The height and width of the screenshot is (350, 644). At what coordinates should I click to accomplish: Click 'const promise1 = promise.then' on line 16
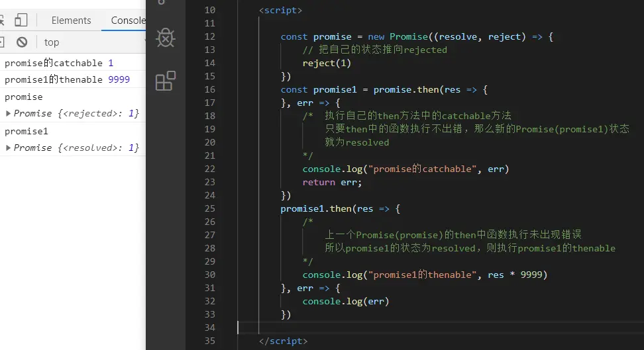pos(360,89)
